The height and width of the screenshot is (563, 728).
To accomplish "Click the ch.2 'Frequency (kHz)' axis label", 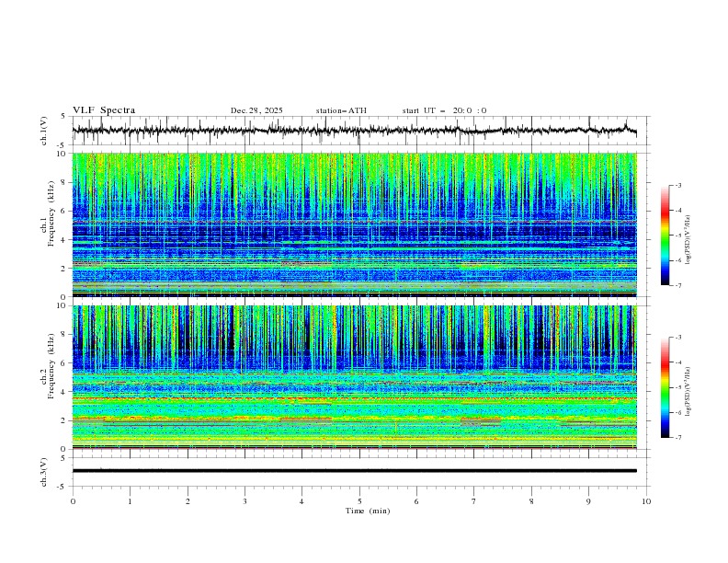I will (x=51, y=366).
